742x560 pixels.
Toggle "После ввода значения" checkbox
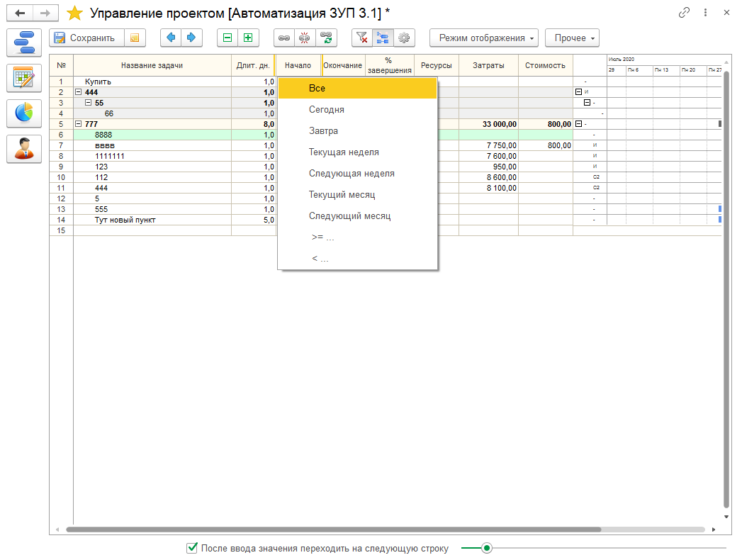(x=191, y=548)
